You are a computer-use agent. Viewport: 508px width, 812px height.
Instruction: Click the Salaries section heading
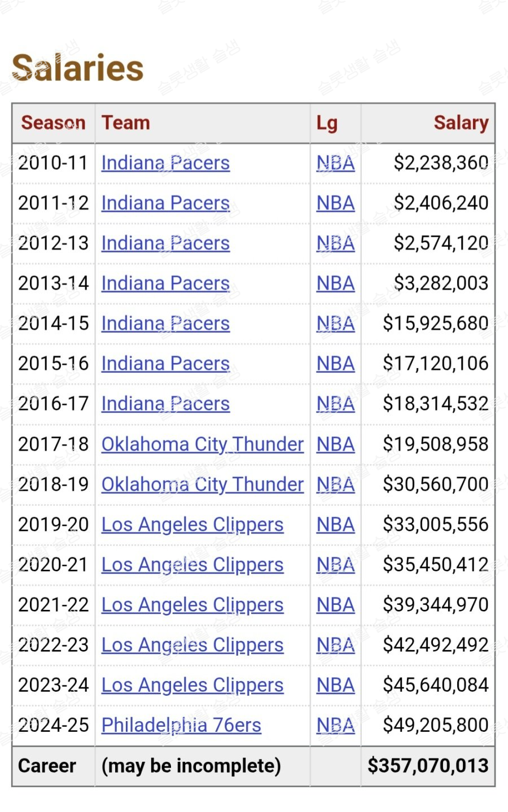point(78,68)
